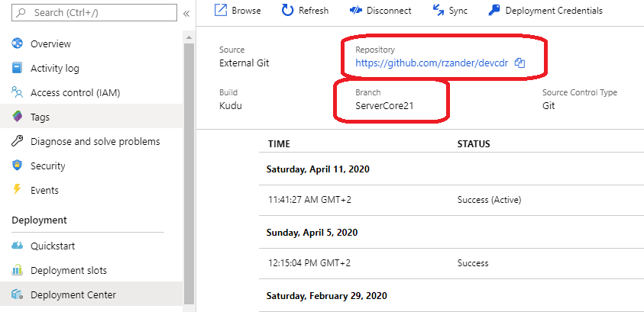Click the Events lightning bolt icon
Viewport: 644px width, 312px height.
click(x=17, y=190)
